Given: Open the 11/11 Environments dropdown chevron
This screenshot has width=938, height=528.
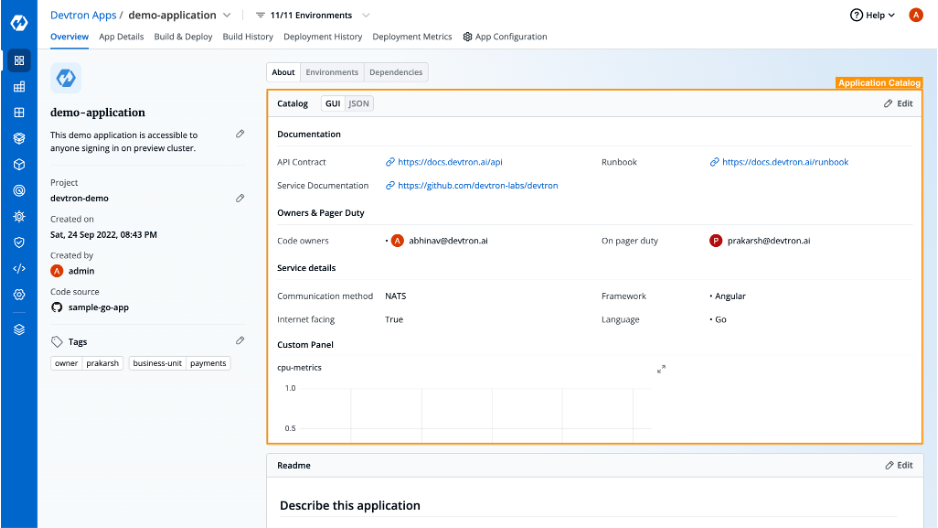Looking at the screenshot, I should [x=366, y=15].
